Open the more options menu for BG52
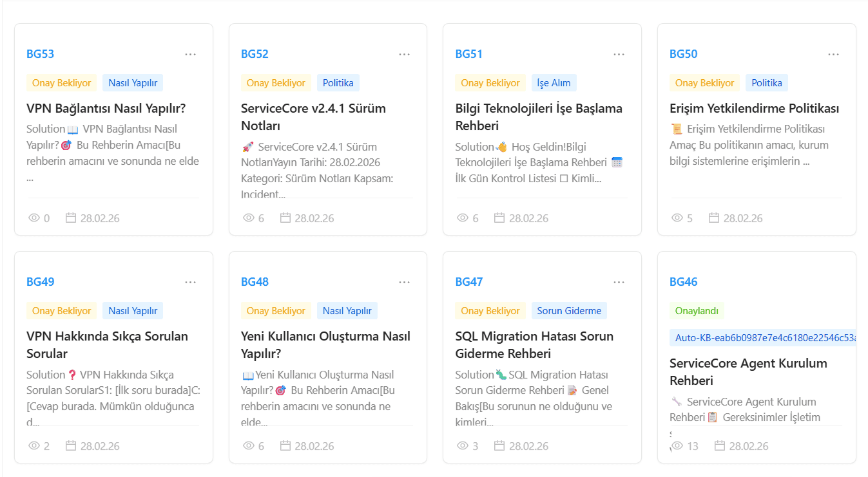 pos(404,54)
